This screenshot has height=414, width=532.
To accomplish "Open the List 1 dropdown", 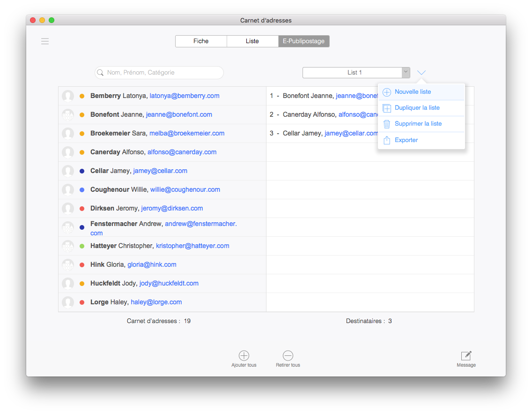I will click(356, 73).
